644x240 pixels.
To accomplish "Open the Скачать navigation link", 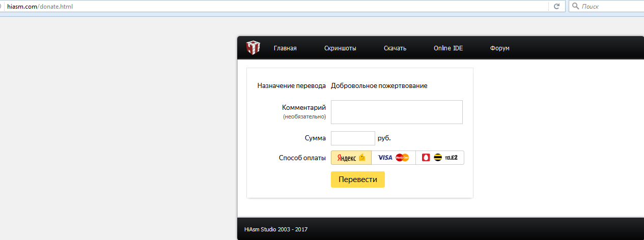I will click(395, 48).
